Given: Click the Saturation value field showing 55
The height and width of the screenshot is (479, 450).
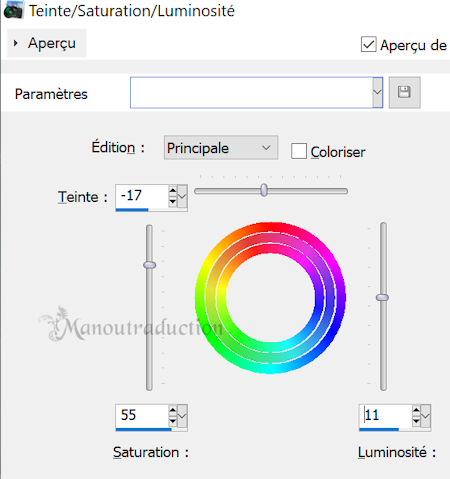Looking at the screenshot, I should pos(142,415).
